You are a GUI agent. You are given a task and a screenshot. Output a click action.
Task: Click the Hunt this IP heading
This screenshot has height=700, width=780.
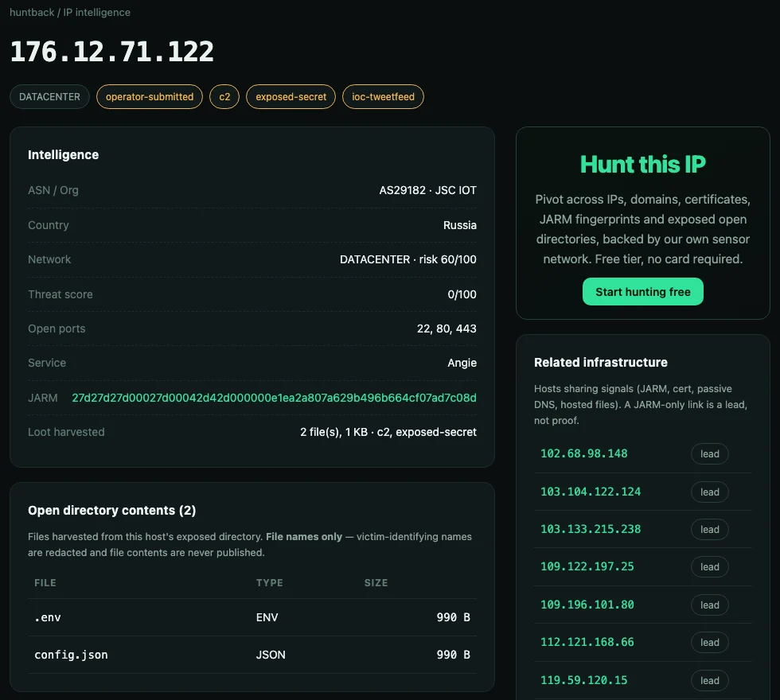pos(643,165)
